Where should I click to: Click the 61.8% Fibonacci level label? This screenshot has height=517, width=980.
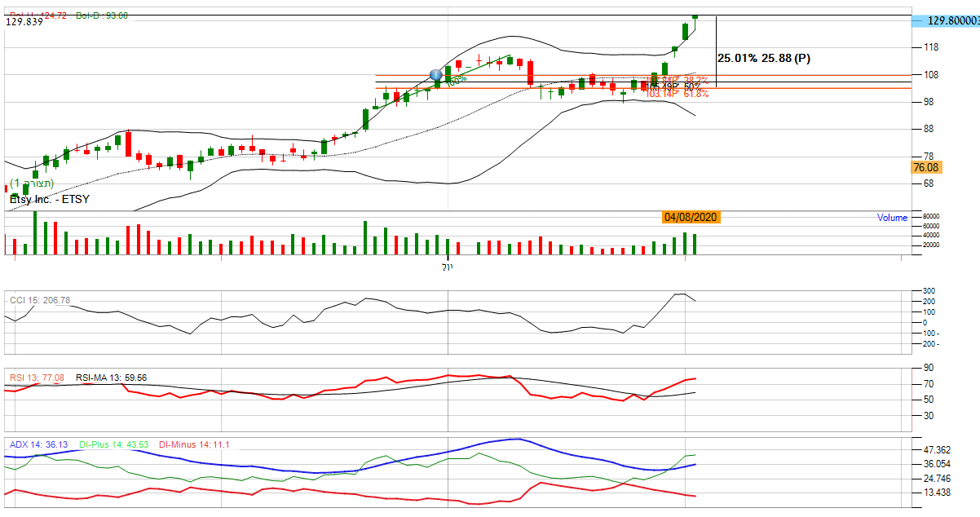click(x=695, y=95)
